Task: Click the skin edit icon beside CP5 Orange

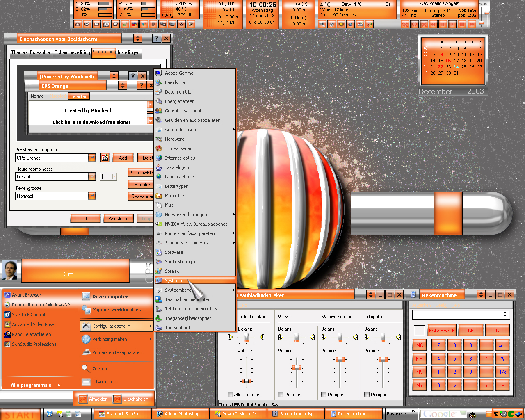Action: point(105,158)
